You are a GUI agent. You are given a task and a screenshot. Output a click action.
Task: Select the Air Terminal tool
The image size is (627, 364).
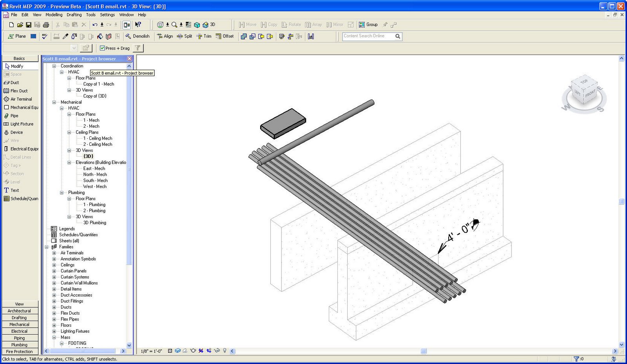18,99
